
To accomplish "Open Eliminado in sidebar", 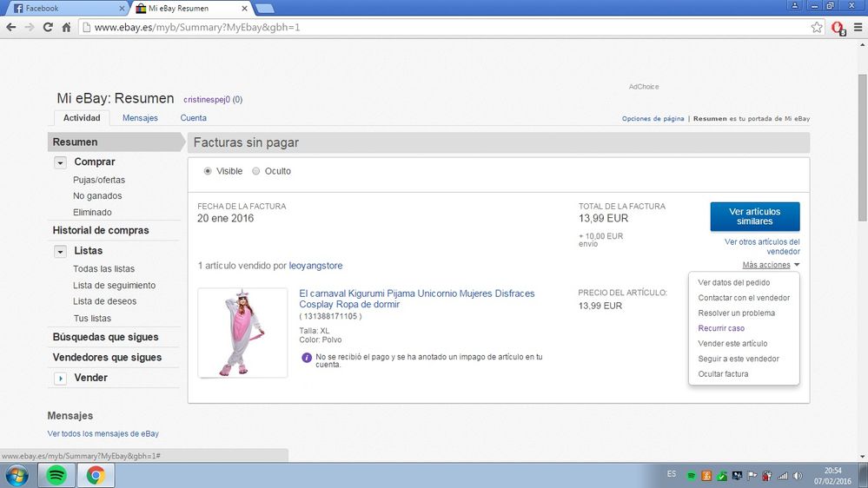I will click(92, 213).
